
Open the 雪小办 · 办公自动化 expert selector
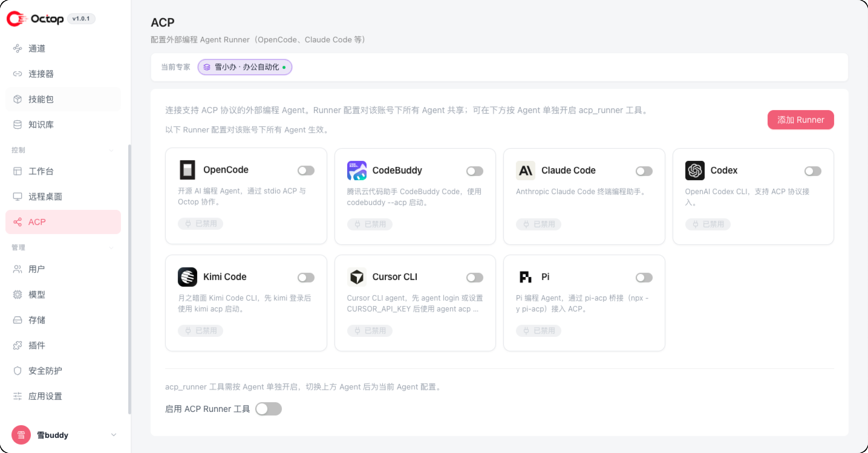pyautogui.click(x=245, y=67)
